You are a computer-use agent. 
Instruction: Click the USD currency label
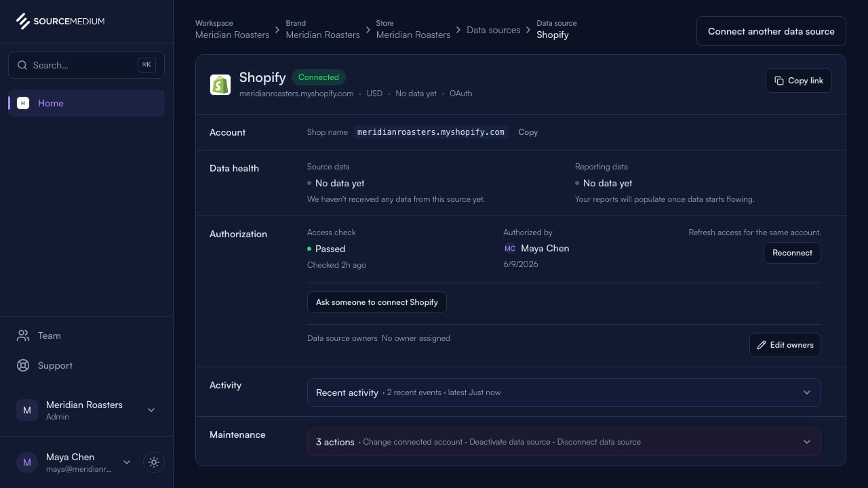[374, 94]
